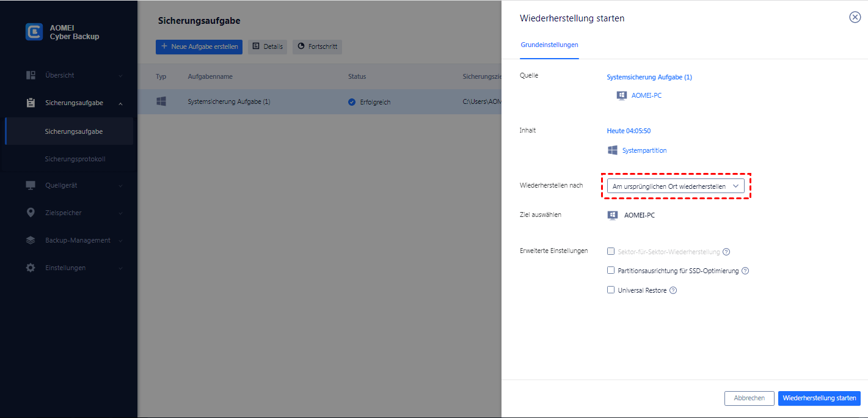Click the Backup-Management layers icon
The height and width of the screenshot is (418, 868).
(31, 240)
